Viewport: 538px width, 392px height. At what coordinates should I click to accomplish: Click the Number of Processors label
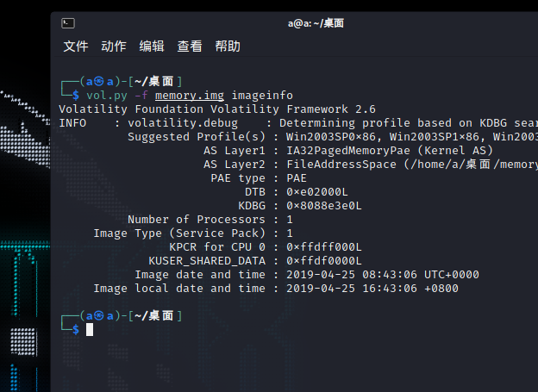(197, 220)
